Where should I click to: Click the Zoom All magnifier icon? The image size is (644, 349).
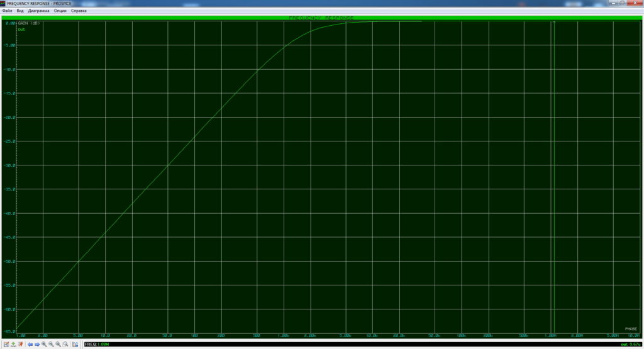click(x=58, y=345)
